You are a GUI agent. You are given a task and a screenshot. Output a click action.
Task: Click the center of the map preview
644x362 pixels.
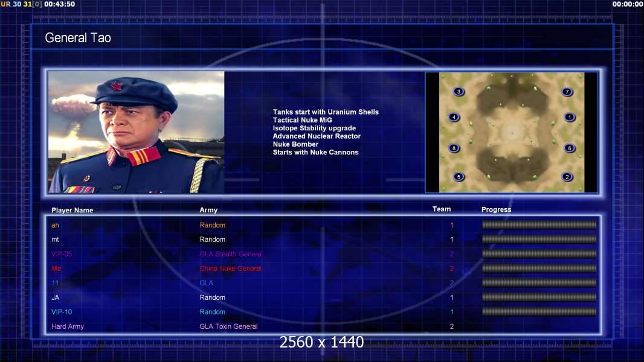click(512, 132)
